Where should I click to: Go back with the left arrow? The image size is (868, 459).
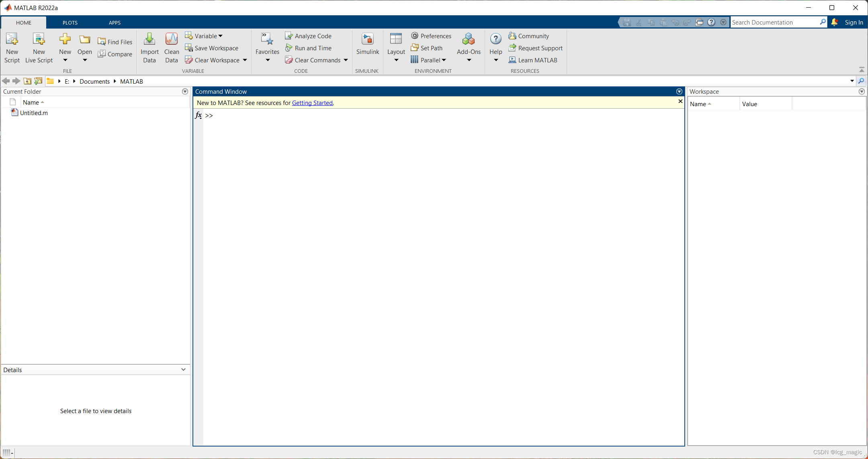point(6,81)
